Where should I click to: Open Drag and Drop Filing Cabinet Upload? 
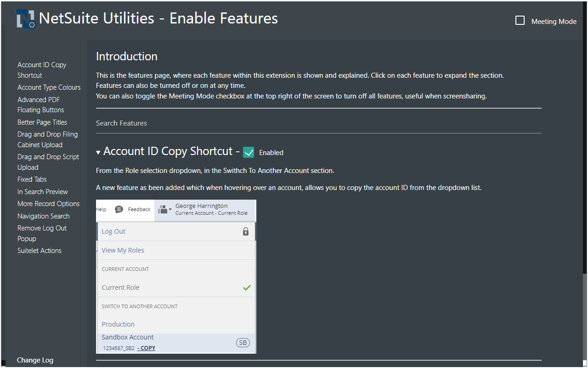point(48,139)
